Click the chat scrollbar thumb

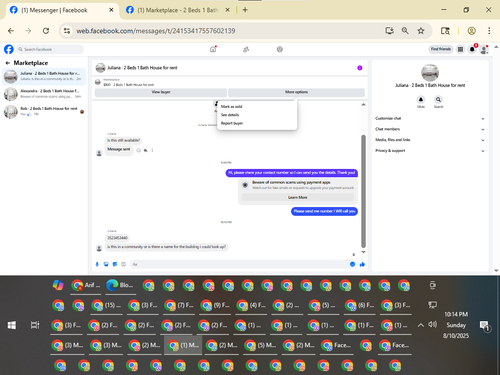tap(363, 192)
